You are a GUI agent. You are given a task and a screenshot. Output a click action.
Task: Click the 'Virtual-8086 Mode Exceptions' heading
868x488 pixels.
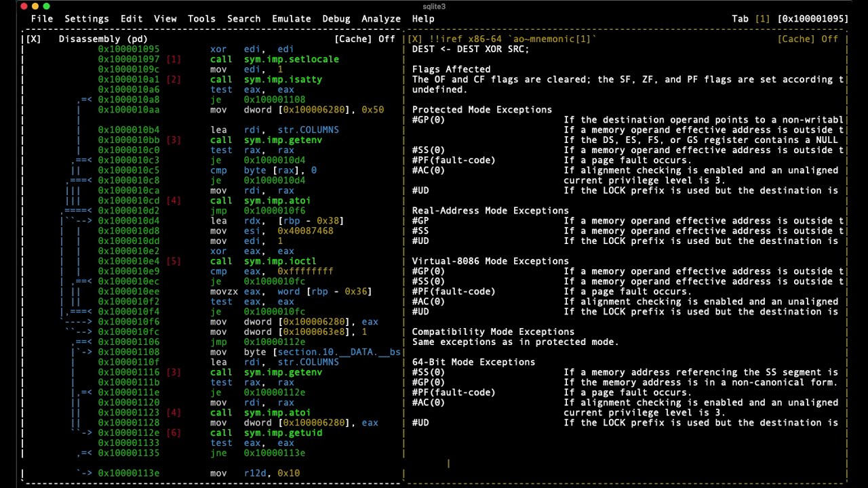click(x=490, y=262)
